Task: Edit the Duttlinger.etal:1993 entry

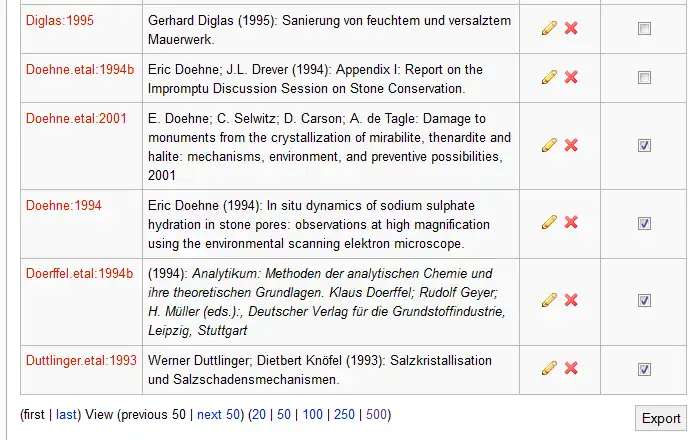Action: coord(549,368)
